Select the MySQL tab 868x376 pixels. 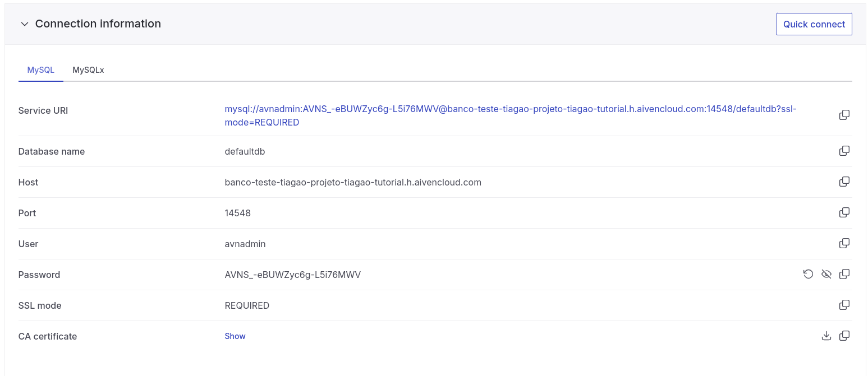pos(41,70)
